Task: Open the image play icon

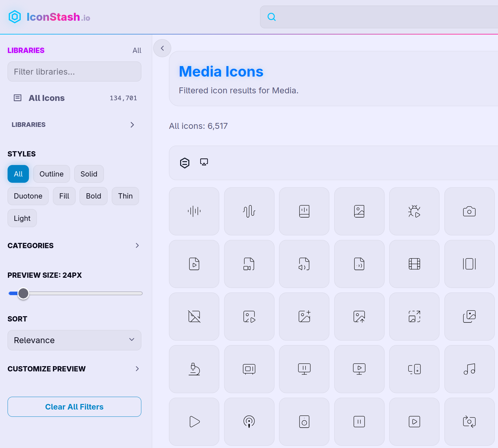Action: (x=249, y=317)
